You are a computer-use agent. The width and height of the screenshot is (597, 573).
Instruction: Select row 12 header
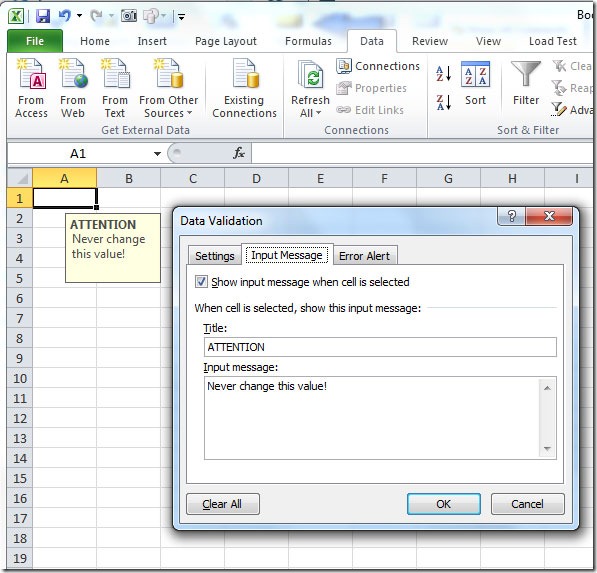coord(19,418)
